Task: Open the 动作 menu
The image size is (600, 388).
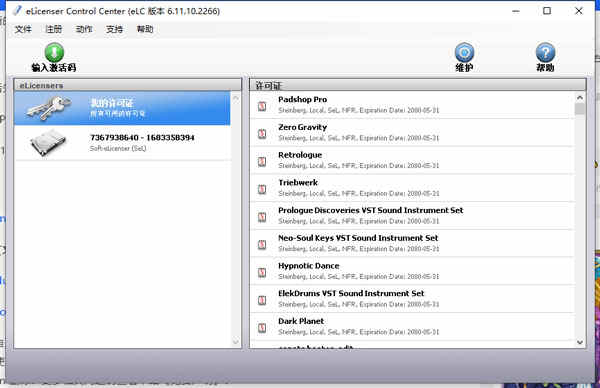Action: (x=84, y=29)
